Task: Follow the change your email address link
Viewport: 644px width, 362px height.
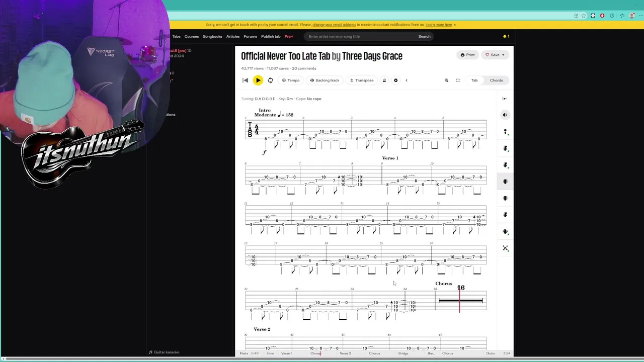Action: 334,25
